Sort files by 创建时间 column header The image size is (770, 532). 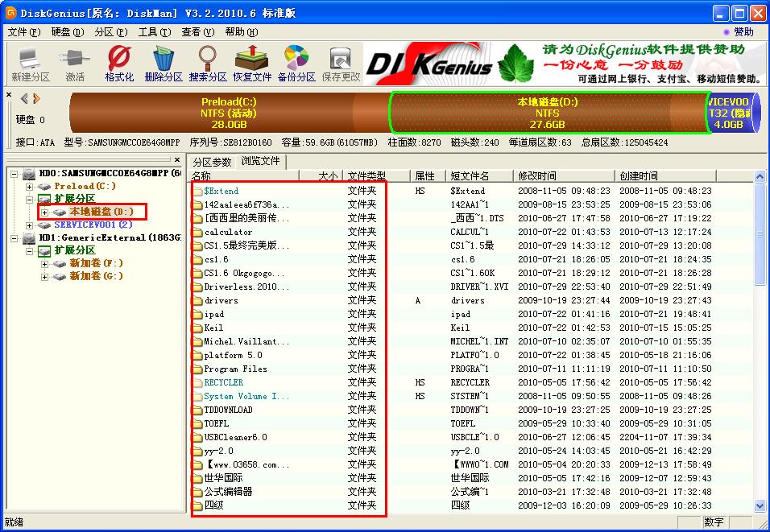click(665, 175)
